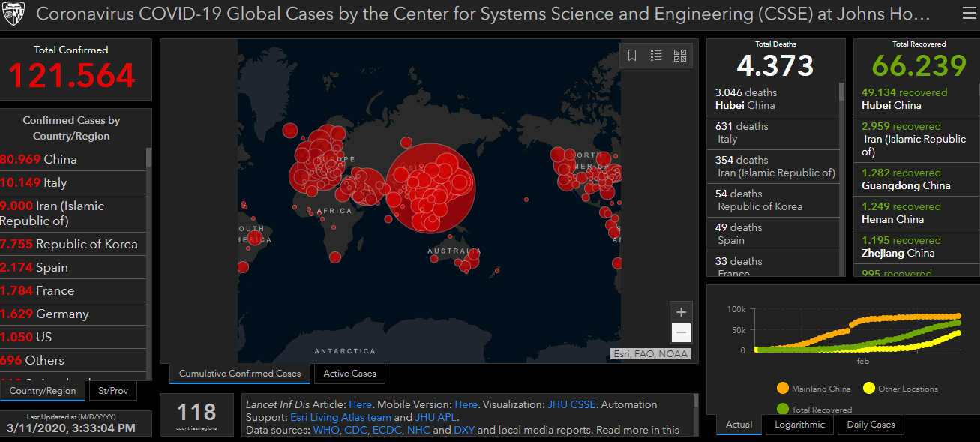
Task: Click the orange Mainland China legend swatch
Action: click(783, 389)
